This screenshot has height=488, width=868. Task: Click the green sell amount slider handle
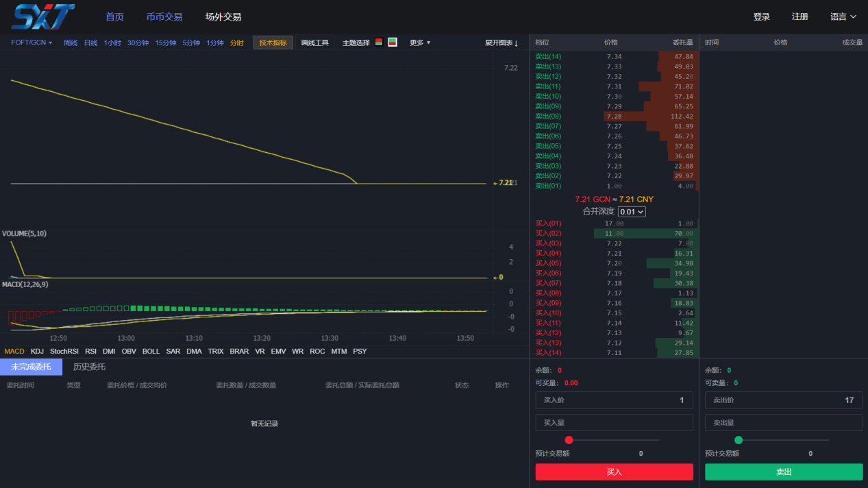click(x=739, y=440)
